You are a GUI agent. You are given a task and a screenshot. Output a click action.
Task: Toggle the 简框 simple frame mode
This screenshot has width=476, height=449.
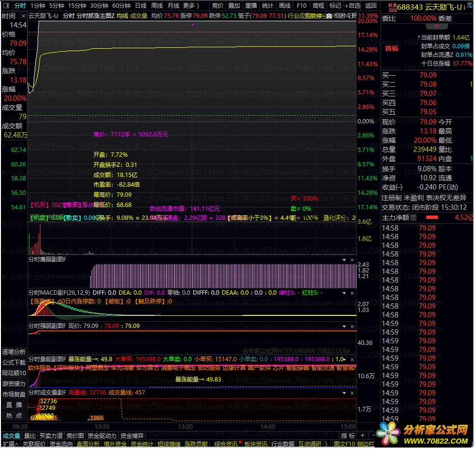pyautogui.click(x=319, y=5)
